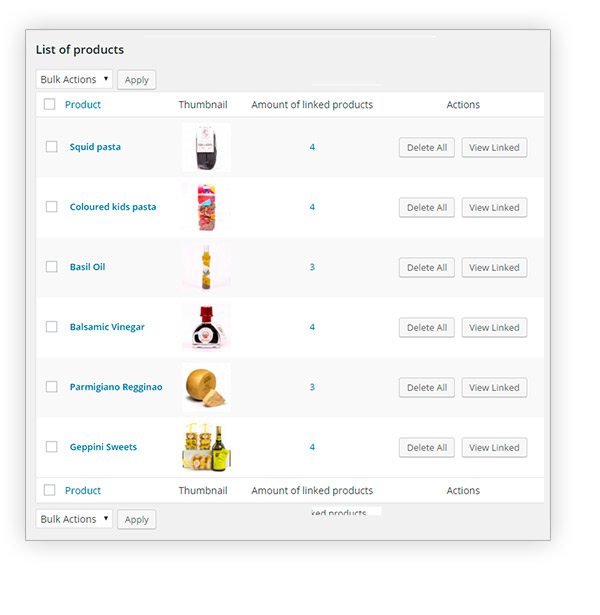
Task: Sort by the bottom Product column footer
Action: click(83, 491)
